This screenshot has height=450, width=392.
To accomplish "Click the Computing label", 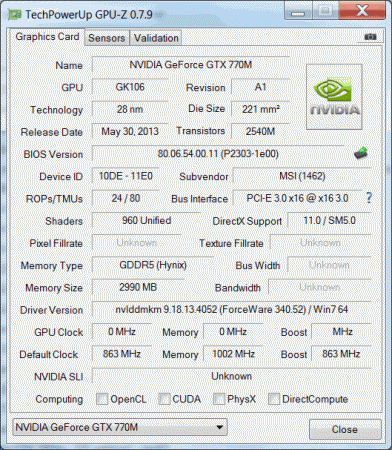I will pos(59,399).
